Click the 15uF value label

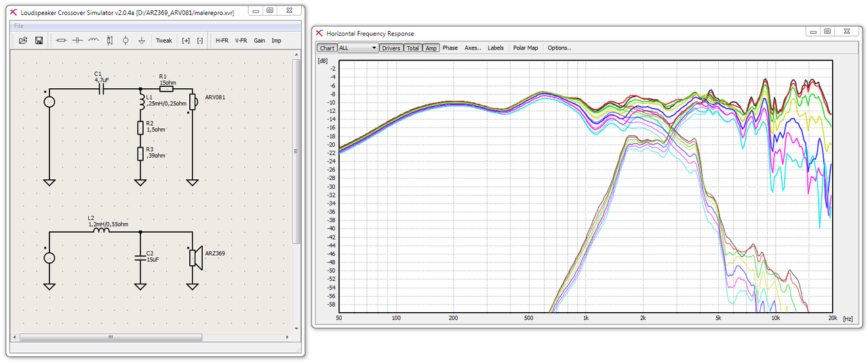pyautogui.click(x=153, y=260)
